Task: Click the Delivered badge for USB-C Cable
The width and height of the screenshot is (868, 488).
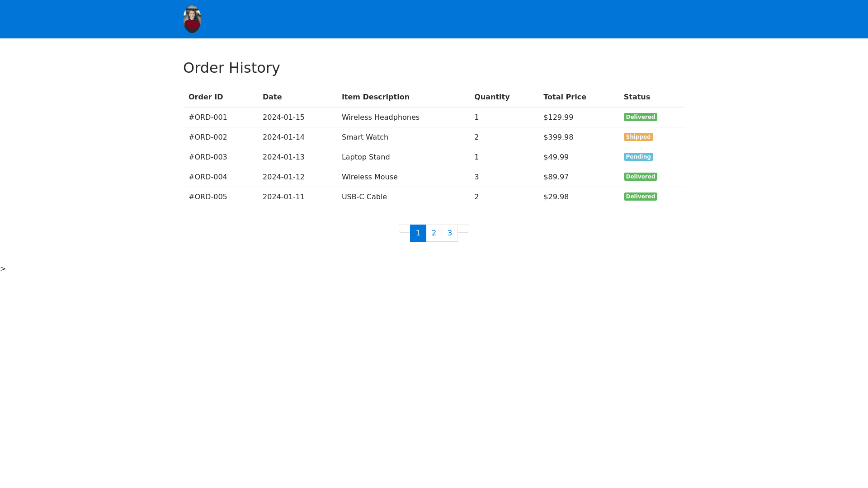Action: point(640,197)
